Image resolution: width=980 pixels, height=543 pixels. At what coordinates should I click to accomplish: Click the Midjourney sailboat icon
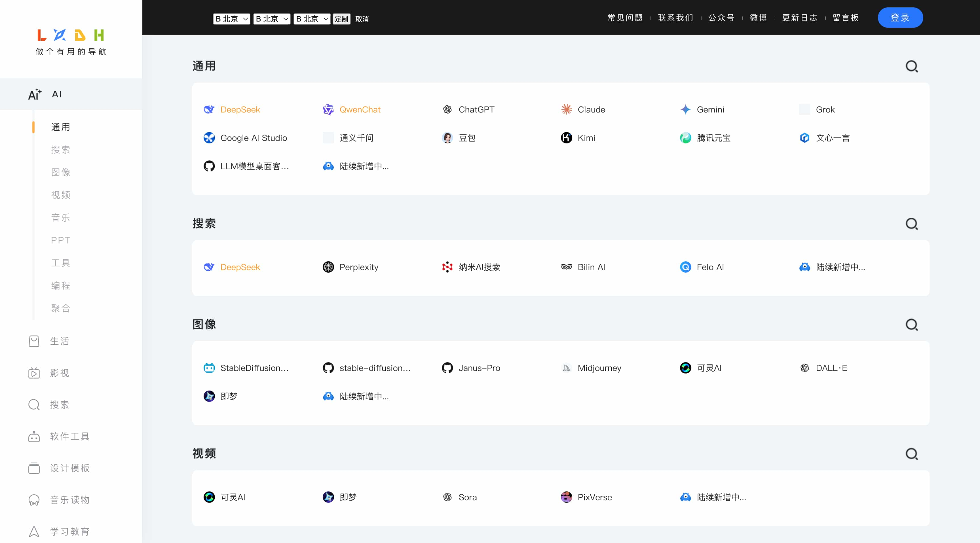566,368
